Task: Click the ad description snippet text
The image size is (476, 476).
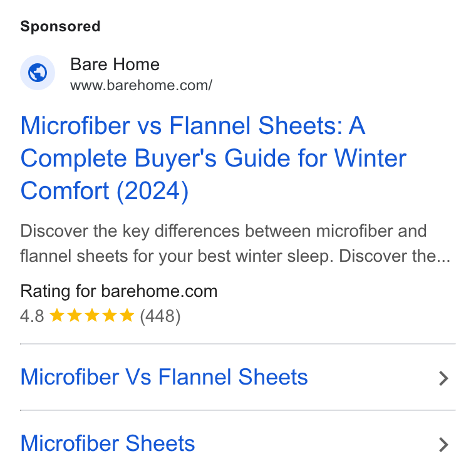Action: tap(235, 244)
